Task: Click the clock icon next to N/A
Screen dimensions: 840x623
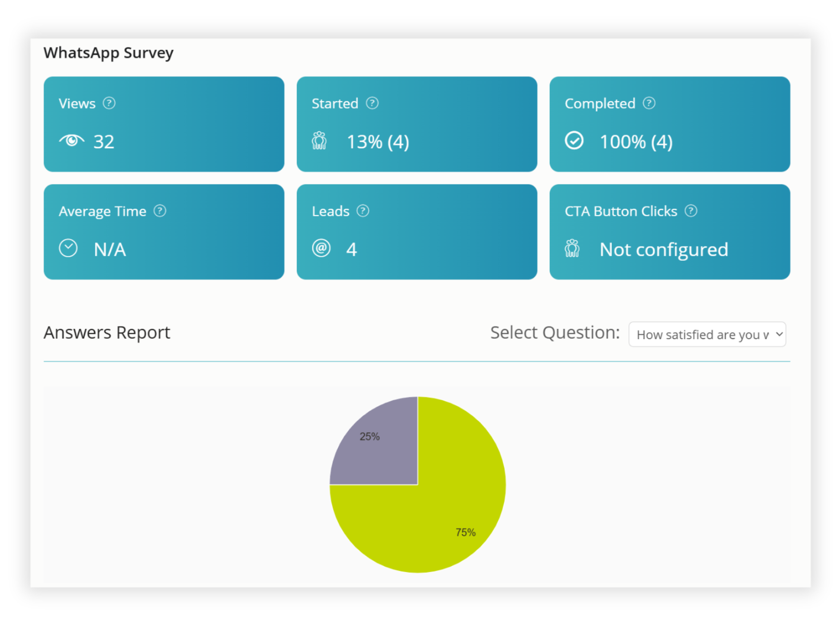Action: [68, 248]
